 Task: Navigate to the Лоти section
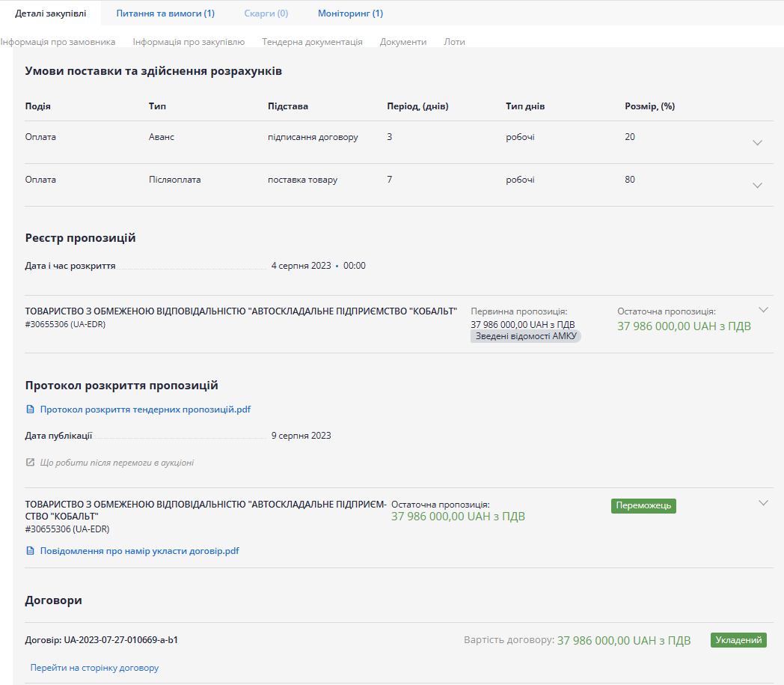pyautogui.click(x=454, y=42)
